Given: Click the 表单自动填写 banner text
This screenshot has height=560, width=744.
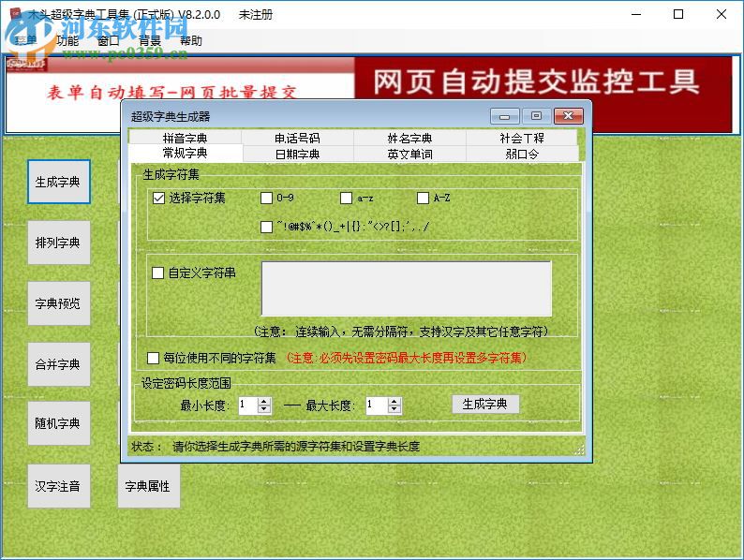Looking at the screenshot, I should (171, 92).
